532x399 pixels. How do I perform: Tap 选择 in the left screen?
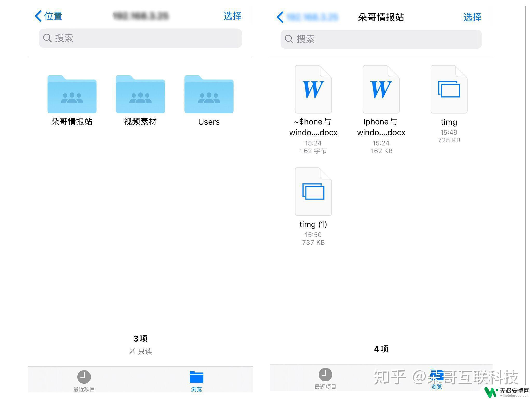tap(232, 16)
